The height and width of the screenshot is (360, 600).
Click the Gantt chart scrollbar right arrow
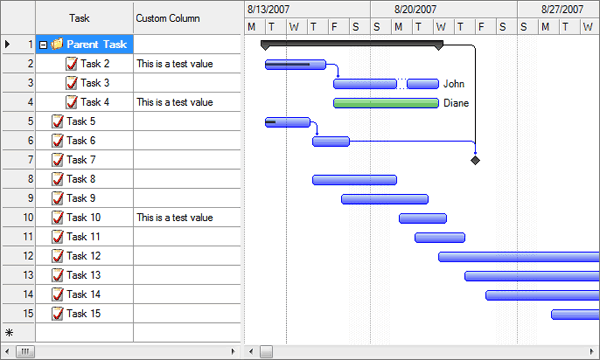point(592,351)
